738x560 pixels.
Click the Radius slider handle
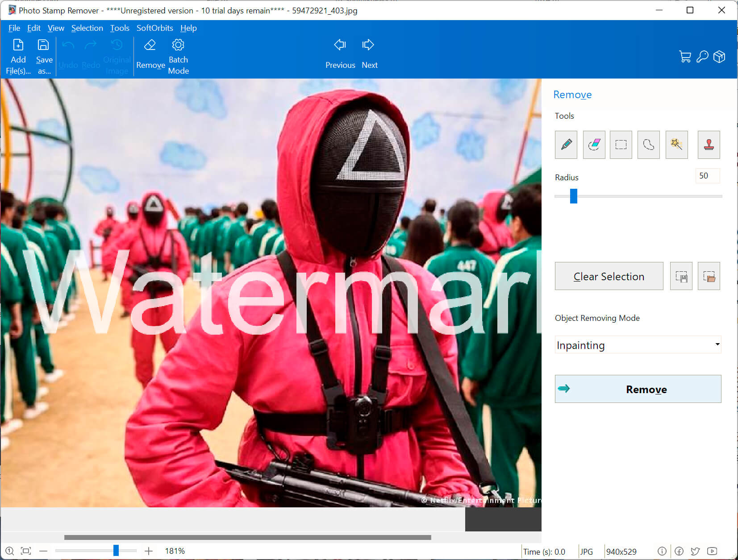pos(574,196)
